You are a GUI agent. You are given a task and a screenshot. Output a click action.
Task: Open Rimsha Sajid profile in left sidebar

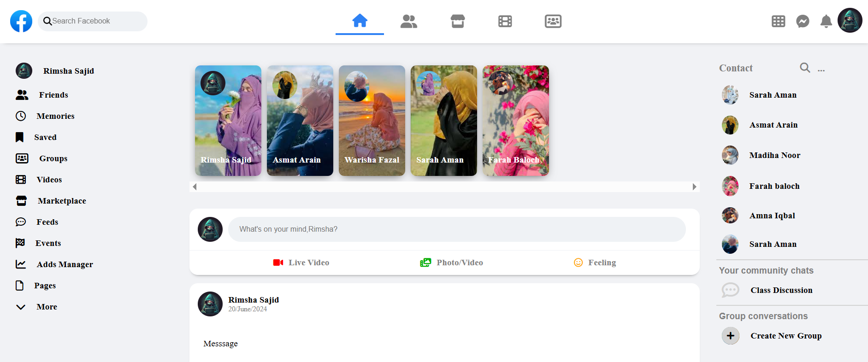[x=55, y=71]
